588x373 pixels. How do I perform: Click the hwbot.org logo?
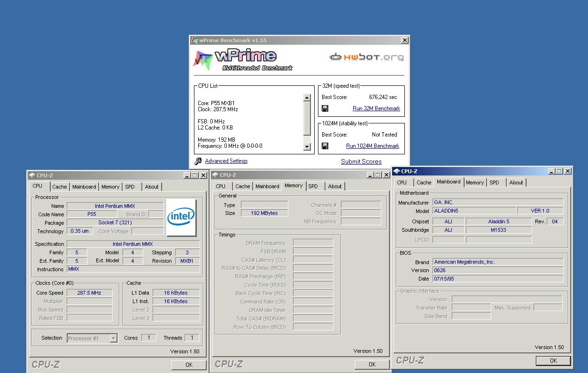[x=366, y=57]
